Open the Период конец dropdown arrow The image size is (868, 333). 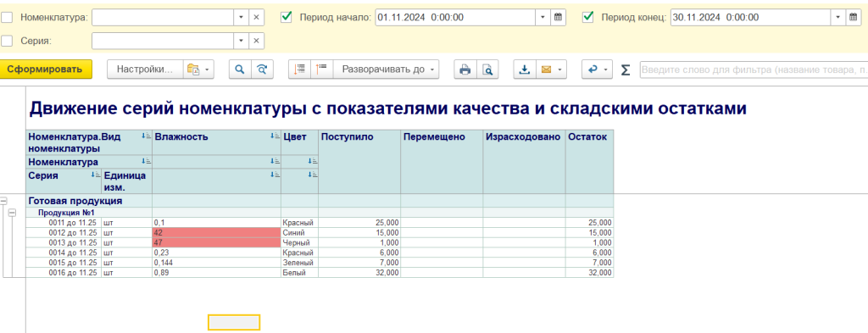click(x=838, y=17)
